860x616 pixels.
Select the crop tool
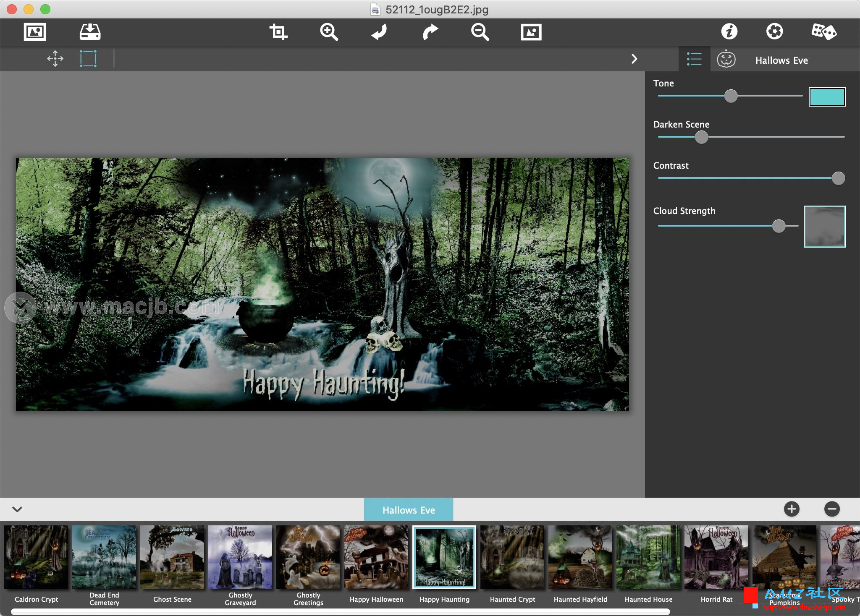click(278, 32)
